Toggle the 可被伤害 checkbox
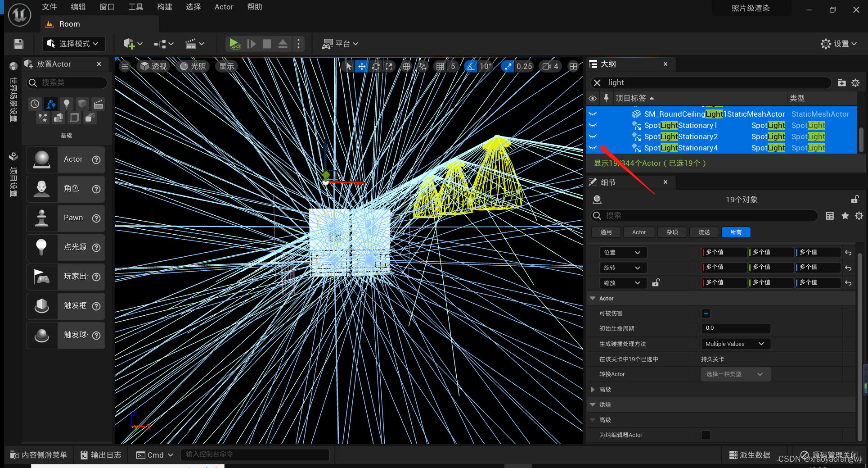This screenshot has height=468, width=868. coord(706,314)
